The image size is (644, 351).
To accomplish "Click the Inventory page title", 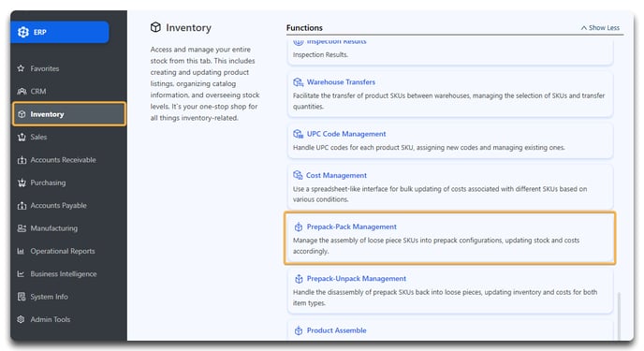I will 188,27.
